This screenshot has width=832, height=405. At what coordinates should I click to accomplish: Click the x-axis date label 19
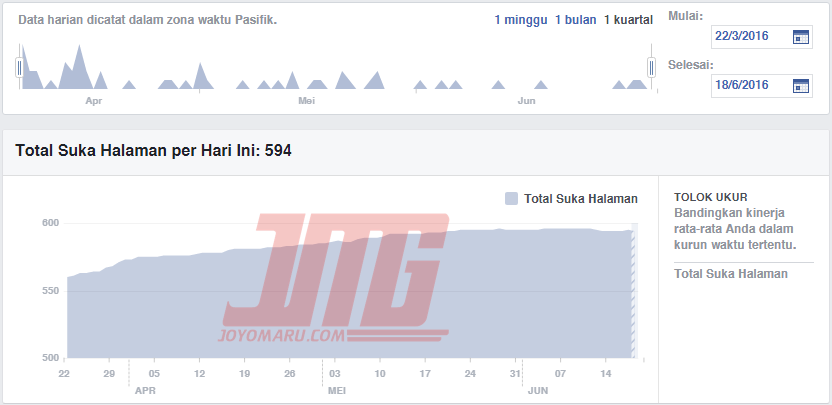(x=244, y=374)
